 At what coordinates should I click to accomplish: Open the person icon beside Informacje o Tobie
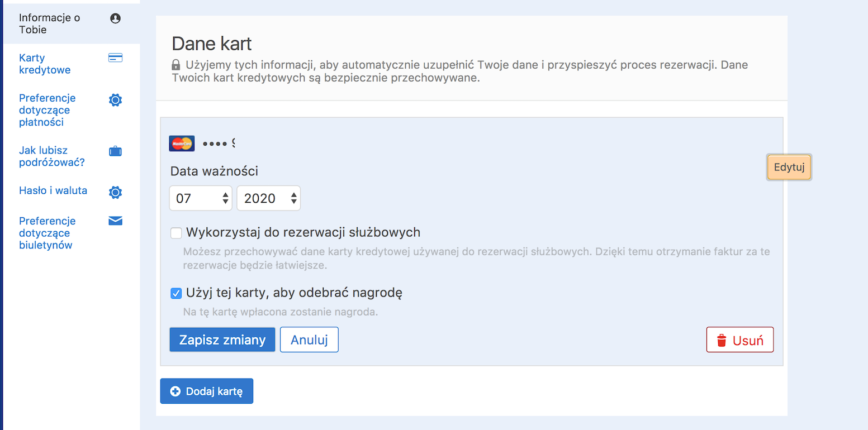click(x=116, y=18)
